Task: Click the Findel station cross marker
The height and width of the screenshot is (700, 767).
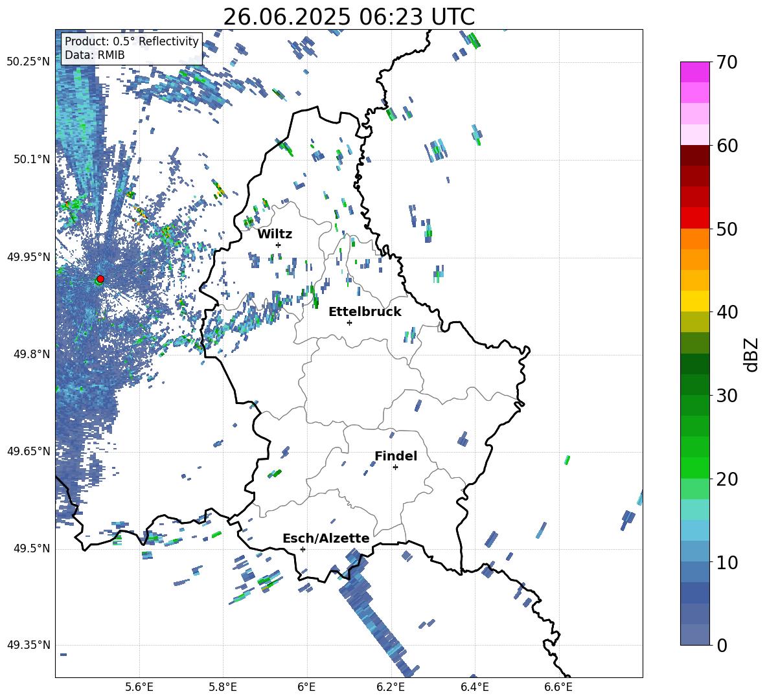Action: tap(395, 468)
